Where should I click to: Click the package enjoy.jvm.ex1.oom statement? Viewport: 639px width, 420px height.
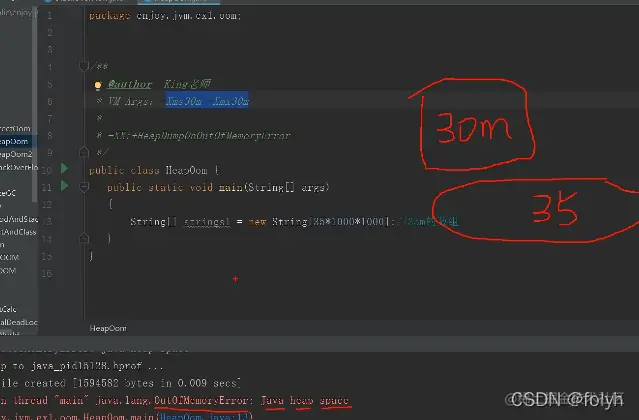pyautogui.click(x=165, y=16)
